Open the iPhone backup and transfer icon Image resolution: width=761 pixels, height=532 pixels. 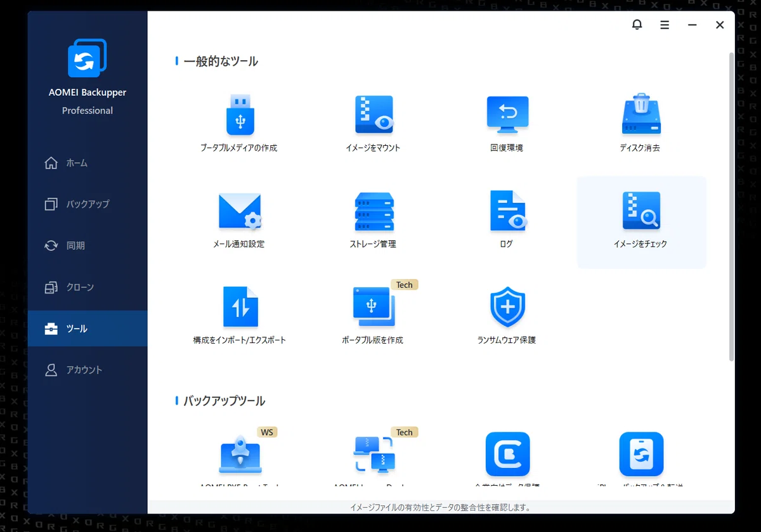coord(641,454)
